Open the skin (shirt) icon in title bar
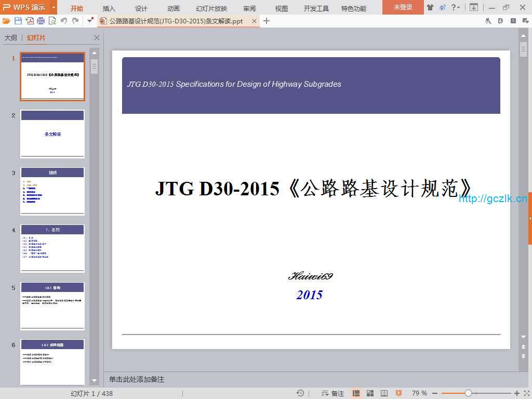 point(430,7)
